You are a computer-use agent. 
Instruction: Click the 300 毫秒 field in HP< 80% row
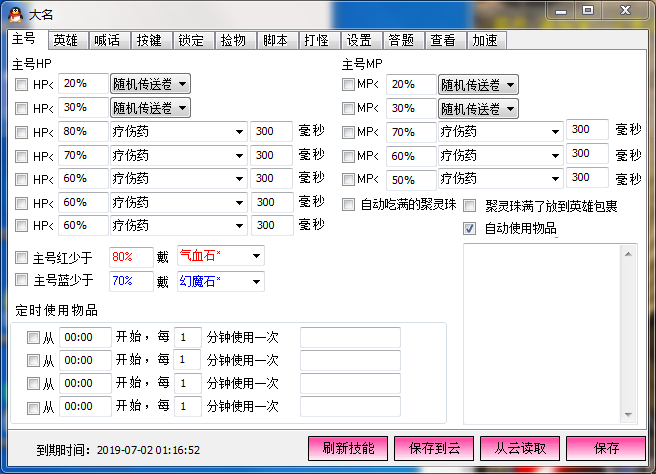click(x=272, y=131)
